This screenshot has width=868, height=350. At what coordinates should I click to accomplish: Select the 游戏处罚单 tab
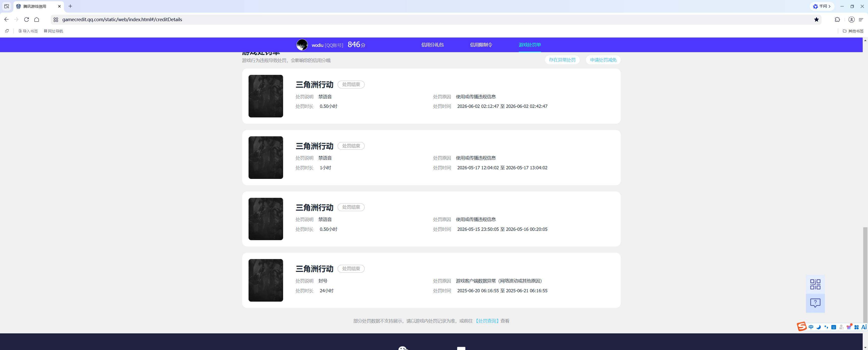click(530, 45)
